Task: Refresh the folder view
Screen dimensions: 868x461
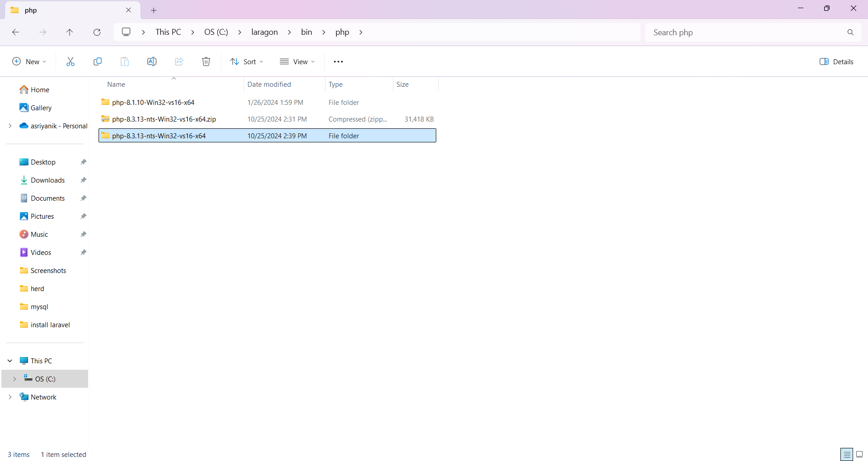Action: pos(97,32)
